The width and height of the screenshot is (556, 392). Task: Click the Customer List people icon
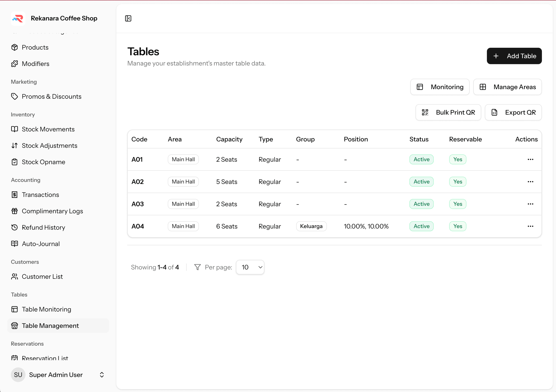[15, 276]
